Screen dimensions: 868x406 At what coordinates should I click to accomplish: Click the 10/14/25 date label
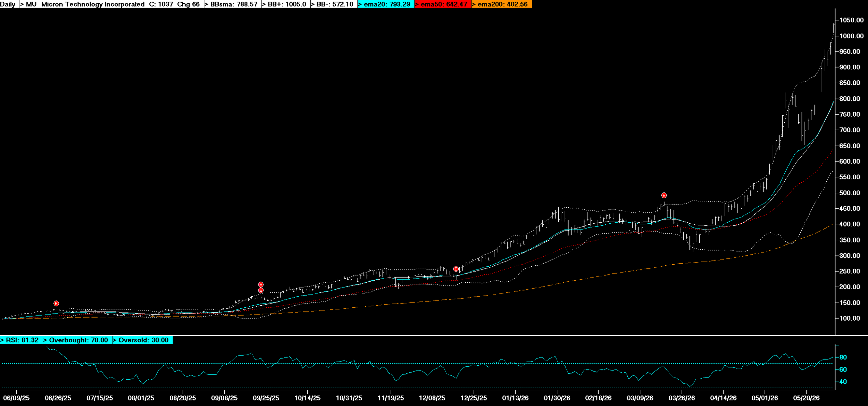[308, 398]
